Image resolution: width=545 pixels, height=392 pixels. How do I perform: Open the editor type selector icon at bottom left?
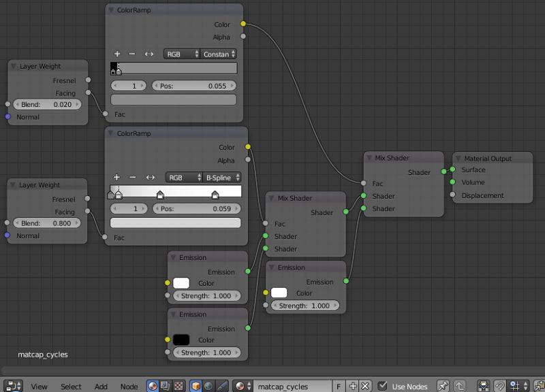coord(12,386)
